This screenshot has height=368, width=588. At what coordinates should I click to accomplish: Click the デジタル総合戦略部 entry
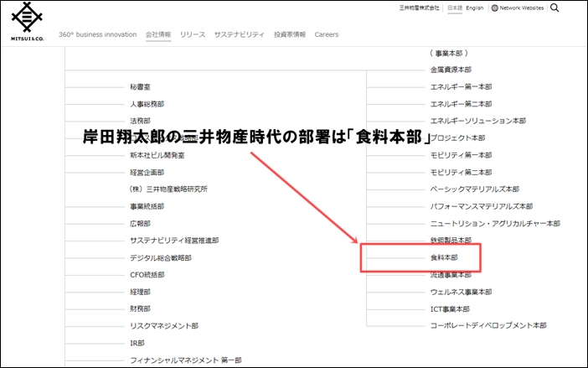pyautogui.click(x=161, y=257)
